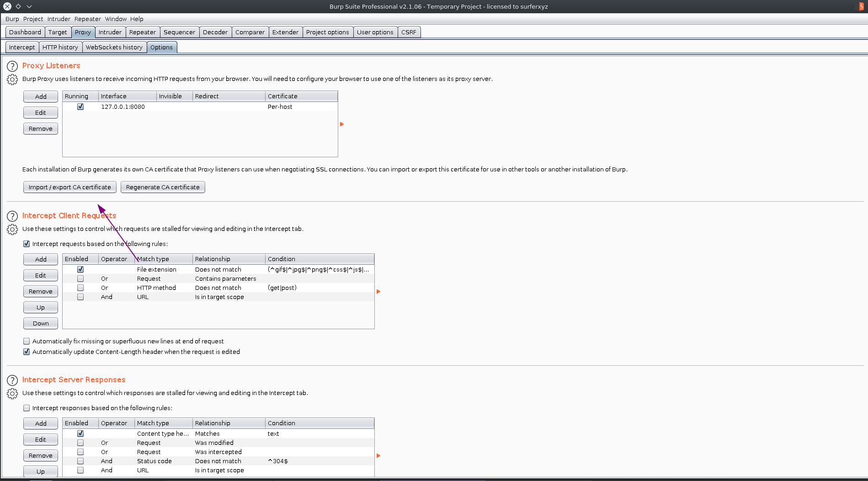Click Edit button for server response rules
This screenshot has height=481, width=868.
(41, 439)
